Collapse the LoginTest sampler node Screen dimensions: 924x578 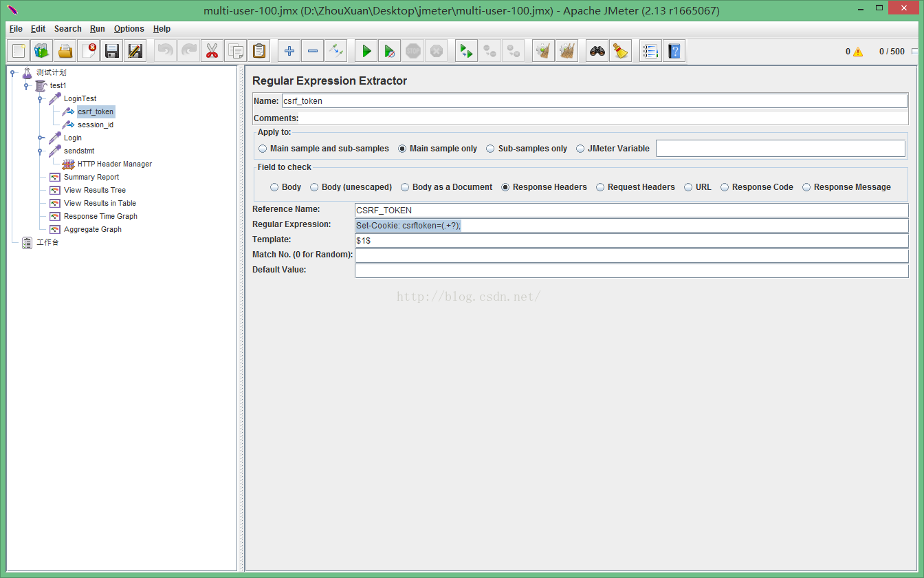pyautogui.click(x=41, y=98)
